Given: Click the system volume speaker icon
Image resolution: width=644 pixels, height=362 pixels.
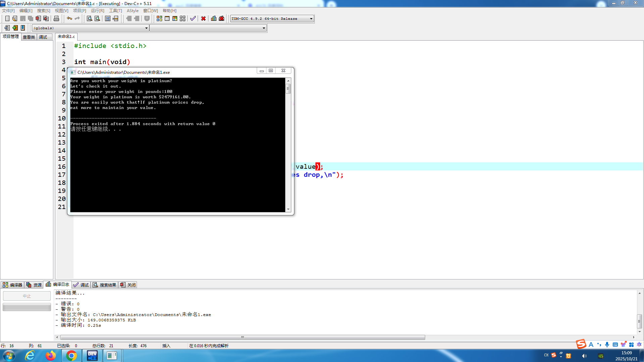Looking at the screenshot, I should (x=584, y=356).
